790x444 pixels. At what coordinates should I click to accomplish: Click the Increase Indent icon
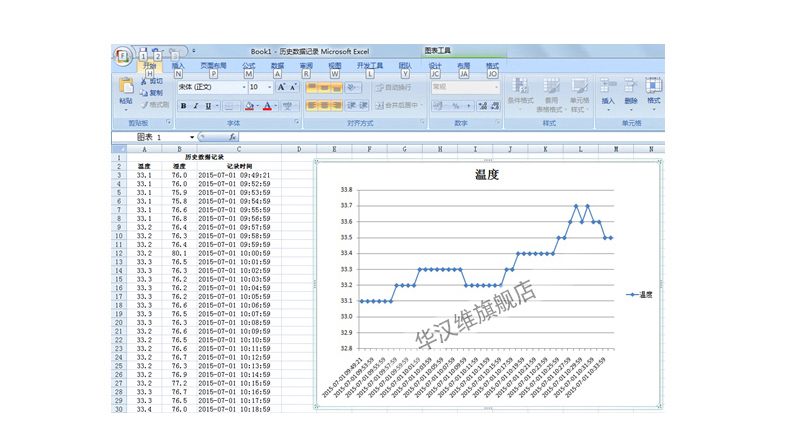(364, 105)
